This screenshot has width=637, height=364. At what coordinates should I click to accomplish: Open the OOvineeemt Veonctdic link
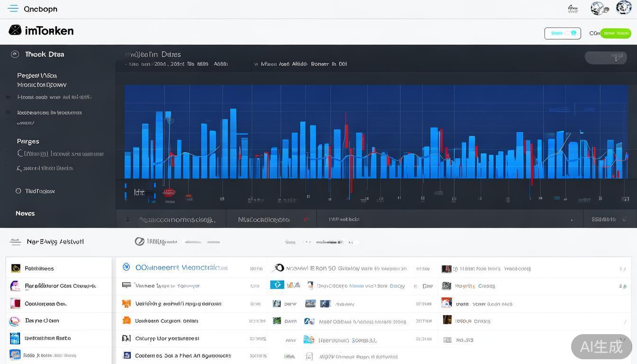(181, 268)
